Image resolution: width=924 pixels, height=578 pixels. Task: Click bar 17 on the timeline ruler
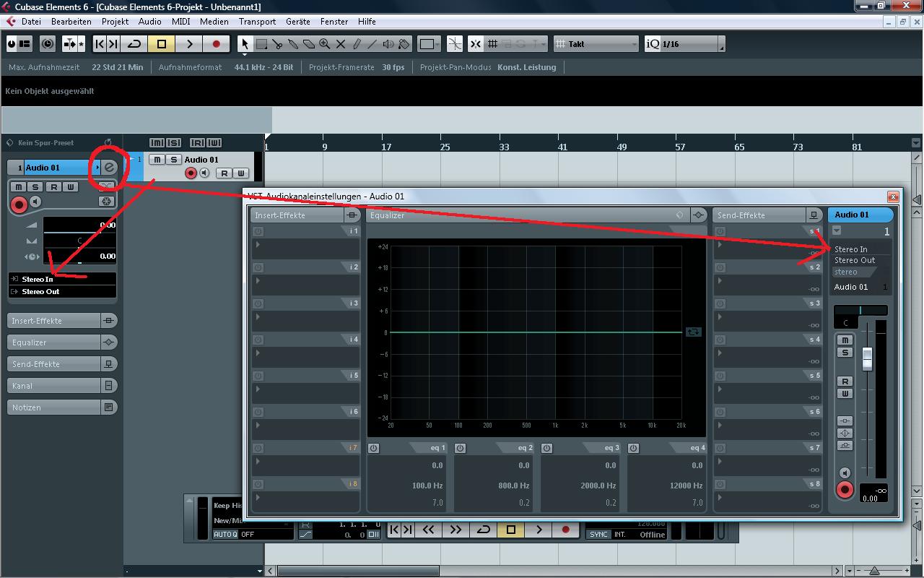(x=386, y=147)
